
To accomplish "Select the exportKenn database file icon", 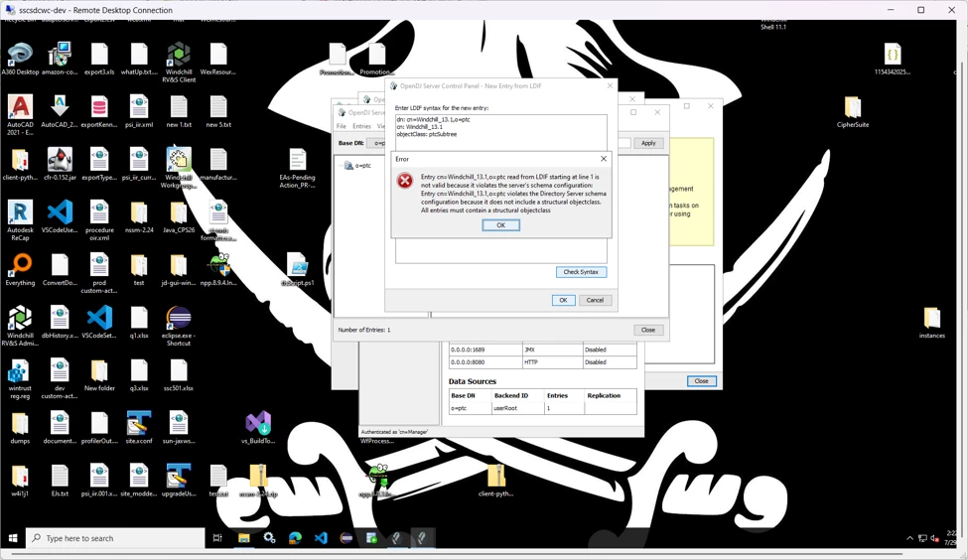I will point(98,112).
